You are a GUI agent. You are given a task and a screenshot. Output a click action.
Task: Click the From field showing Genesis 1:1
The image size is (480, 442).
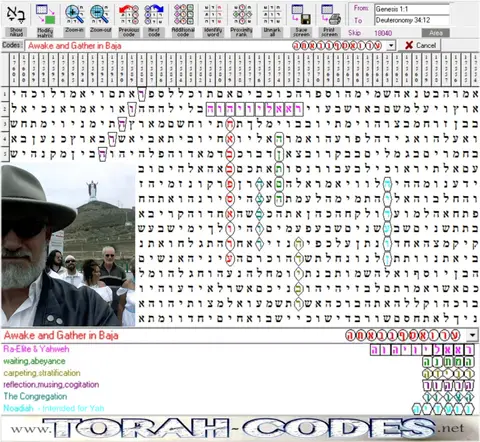412,9
